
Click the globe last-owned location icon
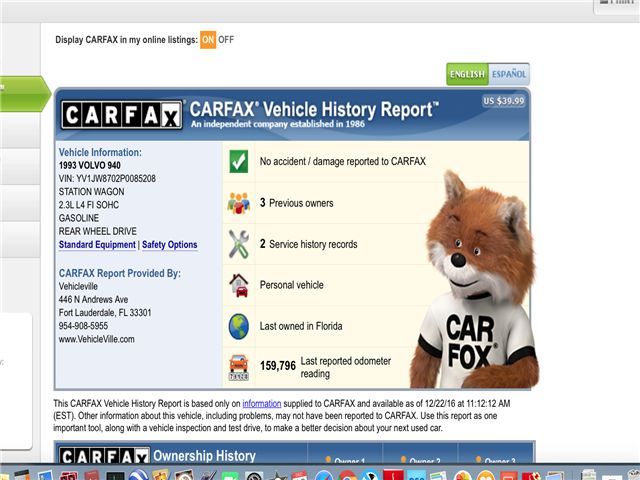click(239, 327)
